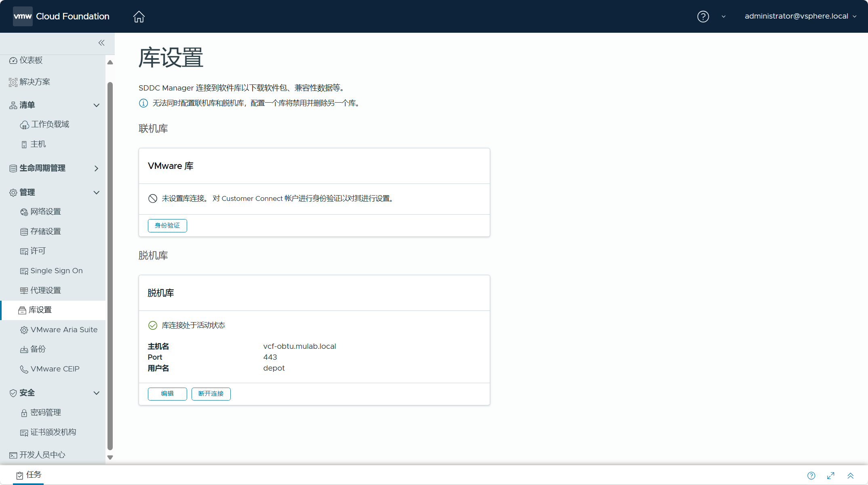Image resolution: width=868 pixels, height=485 pixels.
Task: Click the home icon in the header
Action: [139, 17]
